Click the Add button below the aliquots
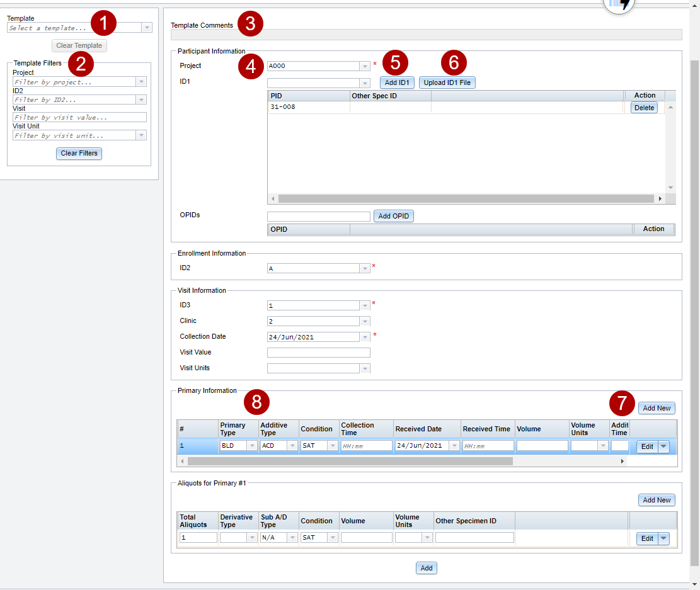 [427, 568]
